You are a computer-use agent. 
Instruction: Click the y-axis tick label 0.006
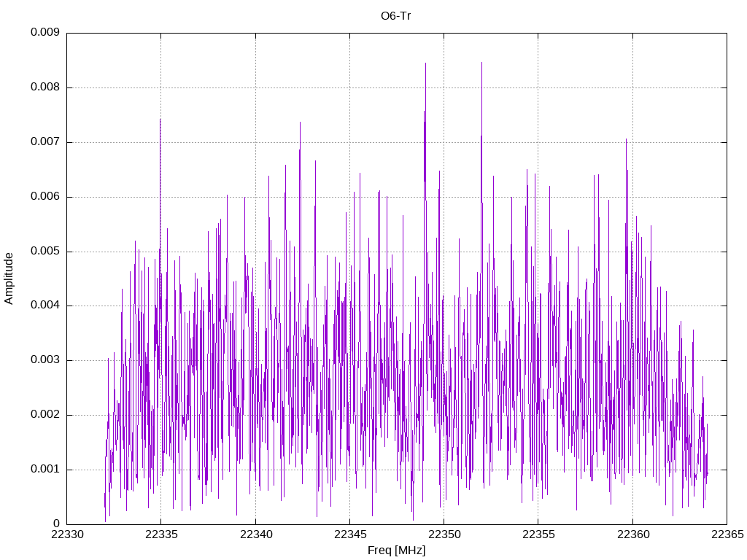coord(45,197)
